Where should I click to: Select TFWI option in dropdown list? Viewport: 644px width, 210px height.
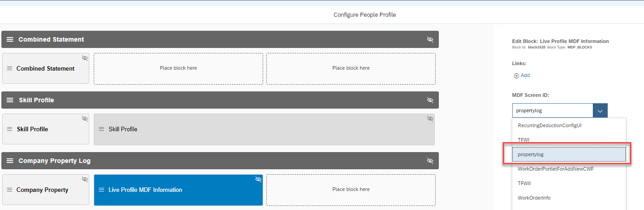569,140
